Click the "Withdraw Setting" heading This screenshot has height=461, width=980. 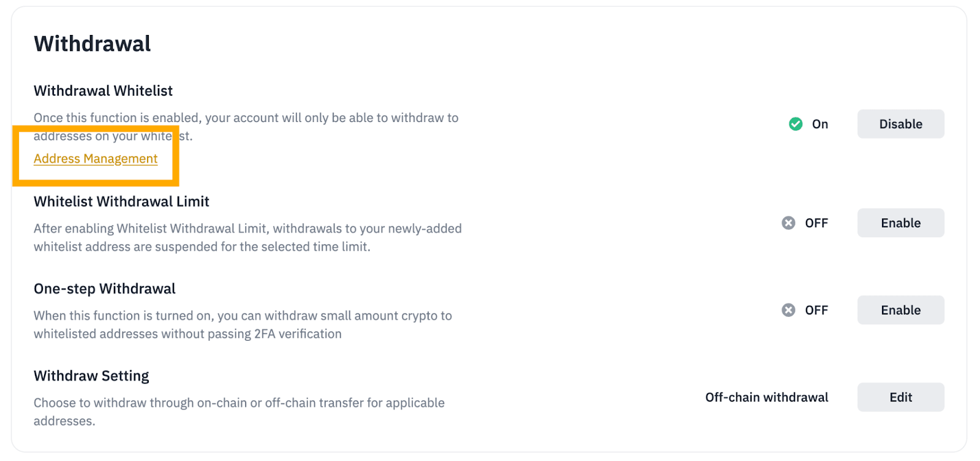tap(91, 376)
